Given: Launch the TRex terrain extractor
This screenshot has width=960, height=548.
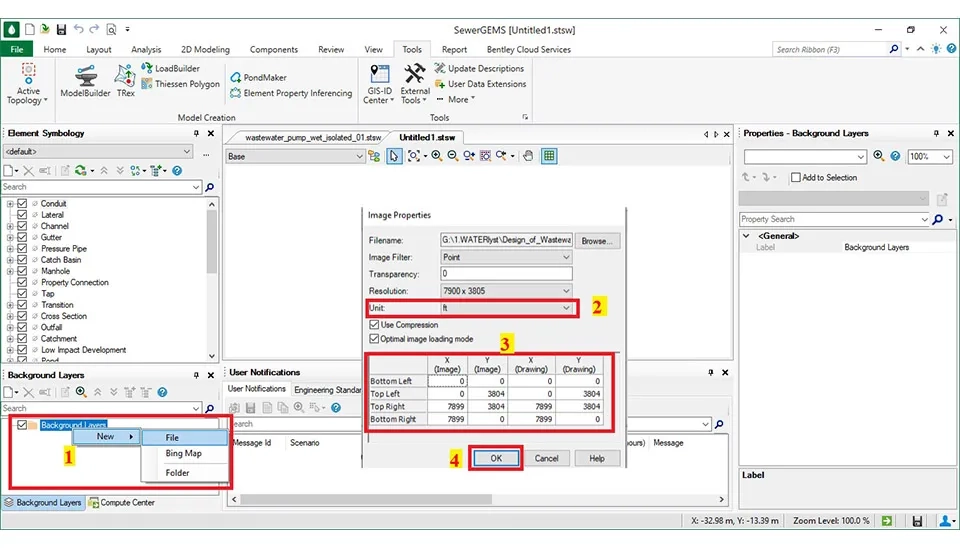Looking at the screenshot, I should 125,80.
